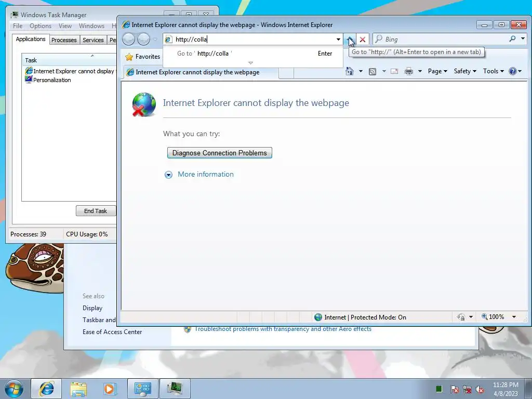Switch to Task Manager Services tab
532x399 pixels.
[93, 40]
